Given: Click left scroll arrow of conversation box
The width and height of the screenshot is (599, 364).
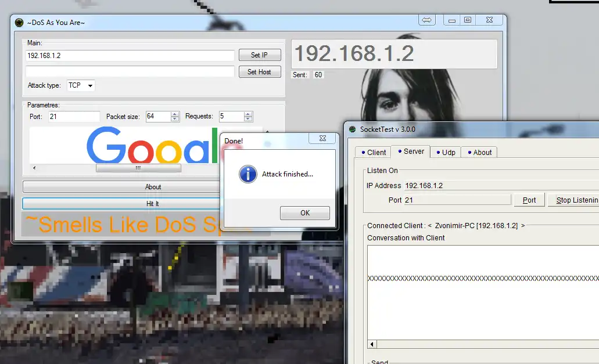Looking at the screenshot, I should coord(372,344).
